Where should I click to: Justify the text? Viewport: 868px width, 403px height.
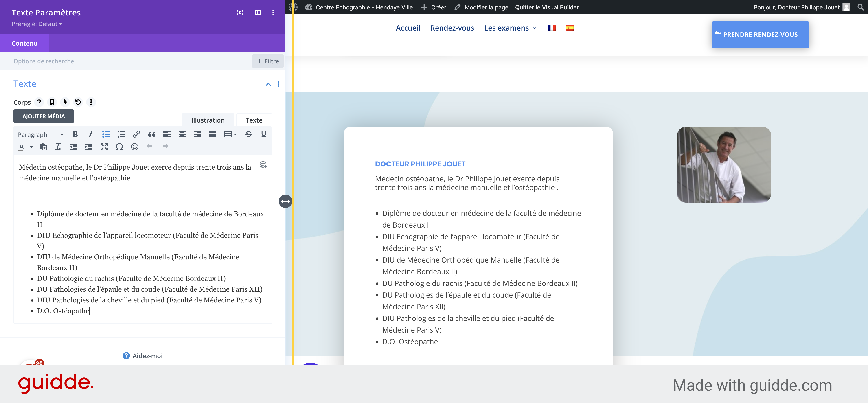tap(213, 134)
